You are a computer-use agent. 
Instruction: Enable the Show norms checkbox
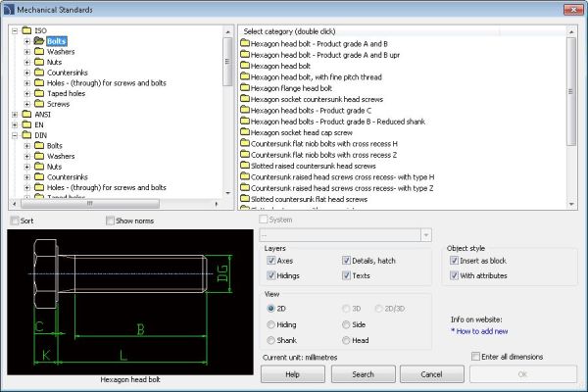110,220
